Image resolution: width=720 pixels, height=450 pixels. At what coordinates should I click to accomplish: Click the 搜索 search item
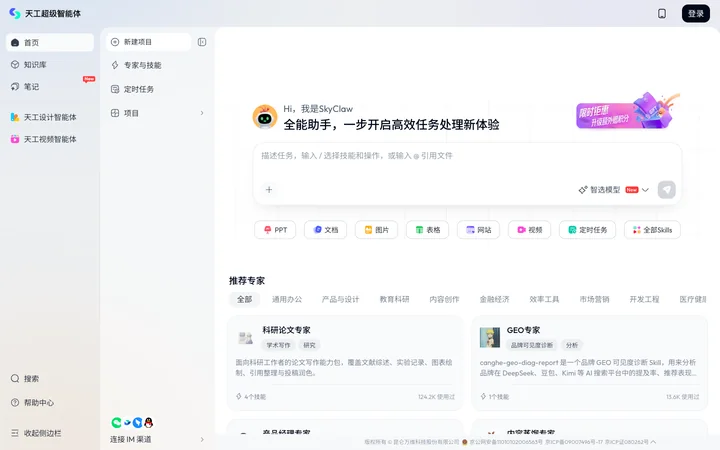(50, 378)
